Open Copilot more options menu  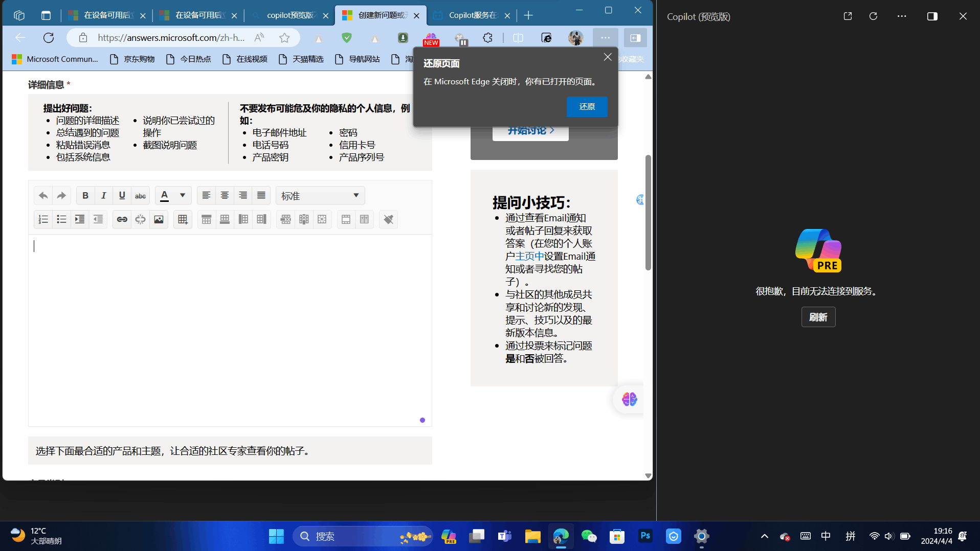[902, 16]
